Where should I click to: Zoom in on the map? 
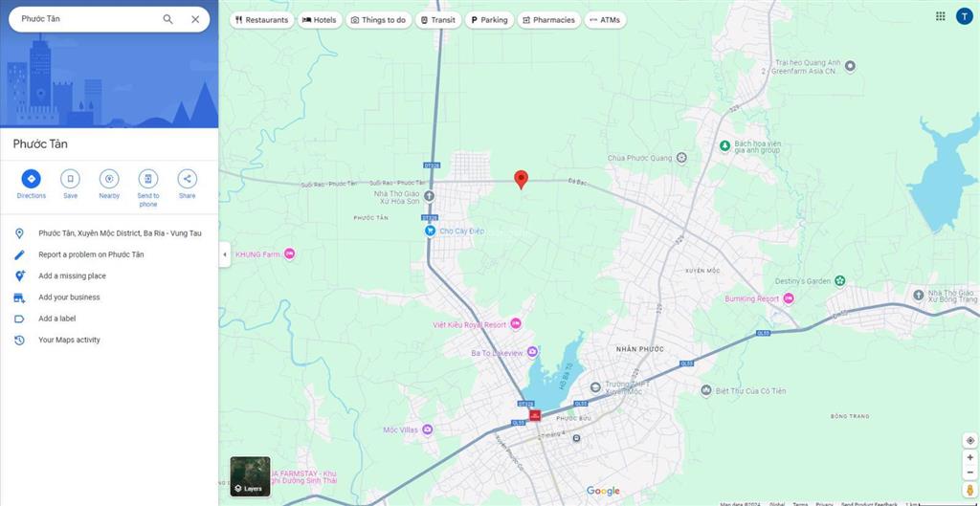[x=970, y=457]
